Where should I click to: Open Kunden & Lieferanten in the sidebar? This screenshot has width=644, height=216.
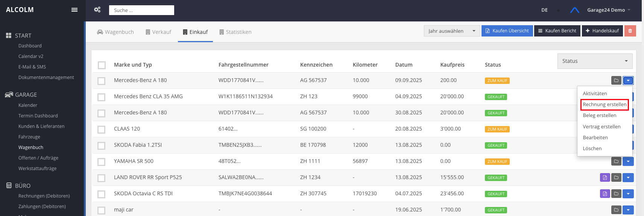41,126
